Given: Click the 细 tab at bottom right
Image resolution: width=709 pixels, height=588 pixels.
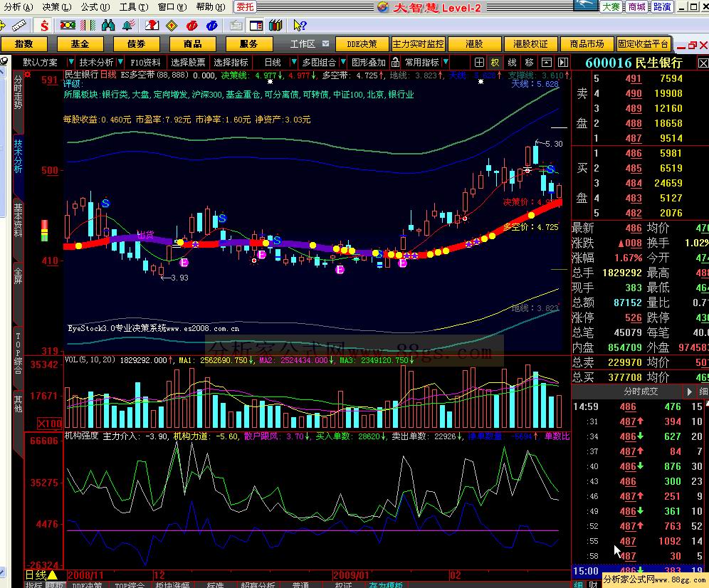Looking at the screenshot, I should click(x=578, y=584).
